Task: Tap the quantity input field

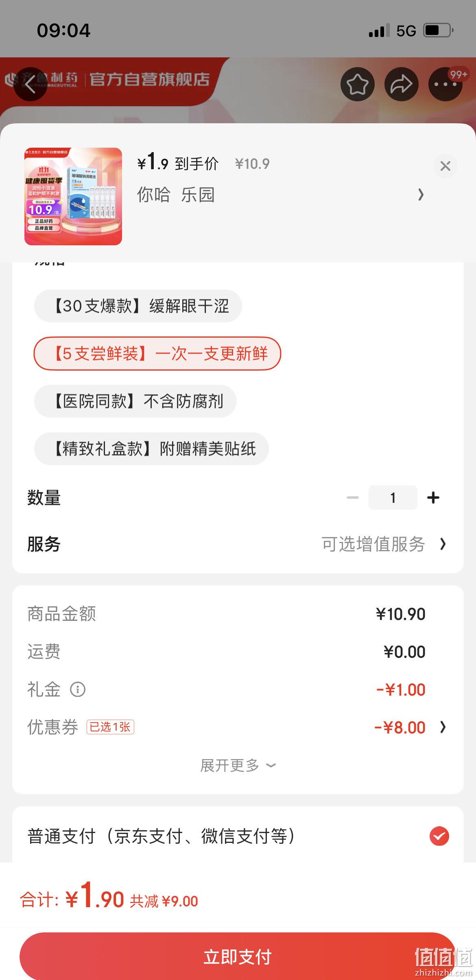Action: point(393,497)
